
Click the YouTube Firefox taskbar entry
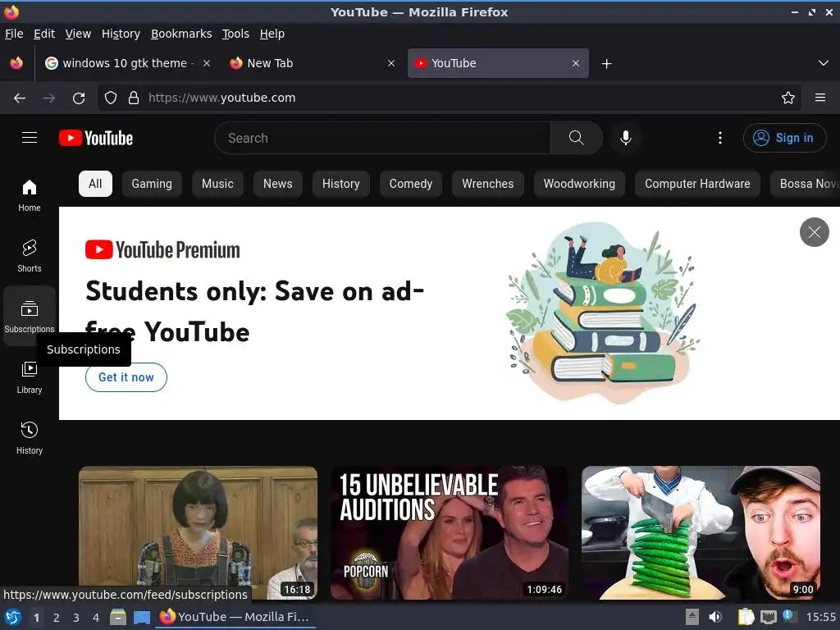235,617
